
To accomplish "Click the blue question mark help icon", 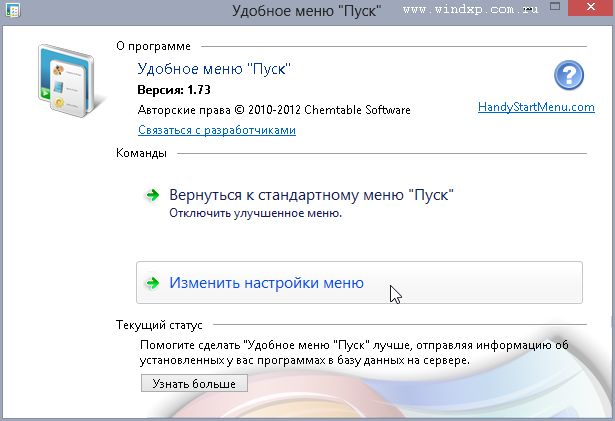I will [569, 75].
